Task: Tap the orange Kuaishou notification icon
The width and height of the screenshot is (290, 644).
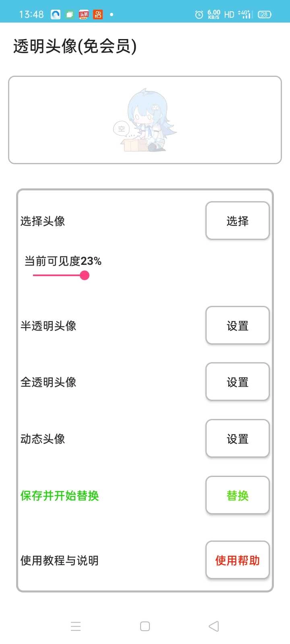Action: tap(98, 14)
